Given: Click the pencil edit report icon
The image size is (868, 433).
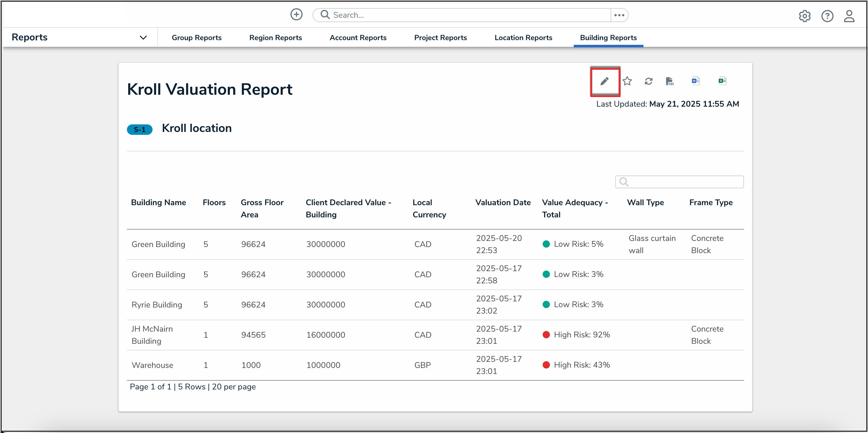Looking at the screenshot, I should click(605, 81).
